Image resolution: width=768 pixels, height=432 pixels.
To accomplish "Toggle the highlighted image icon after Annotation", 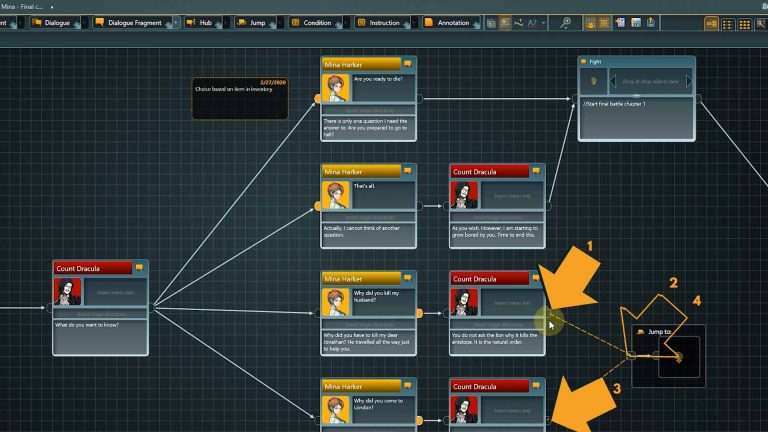I will [x=505, y=23].
